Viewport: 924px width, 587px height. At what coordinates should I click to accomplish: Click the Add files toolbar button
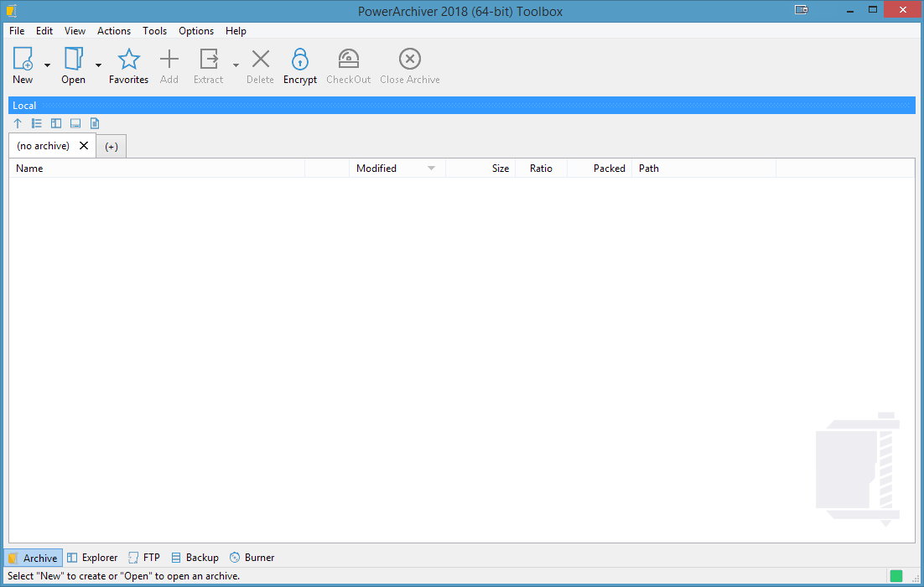(169, 65)
